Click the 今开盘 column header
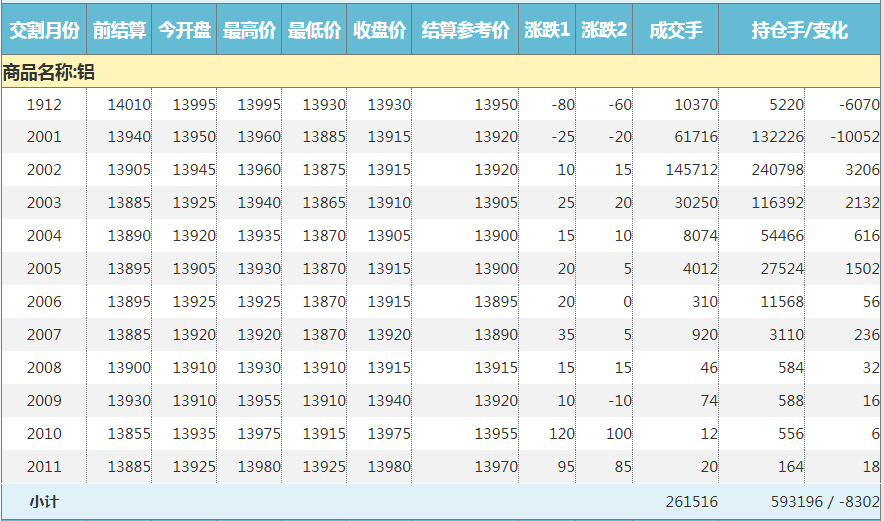The height and width of the screenshot is (521, 884). (184, 31)
